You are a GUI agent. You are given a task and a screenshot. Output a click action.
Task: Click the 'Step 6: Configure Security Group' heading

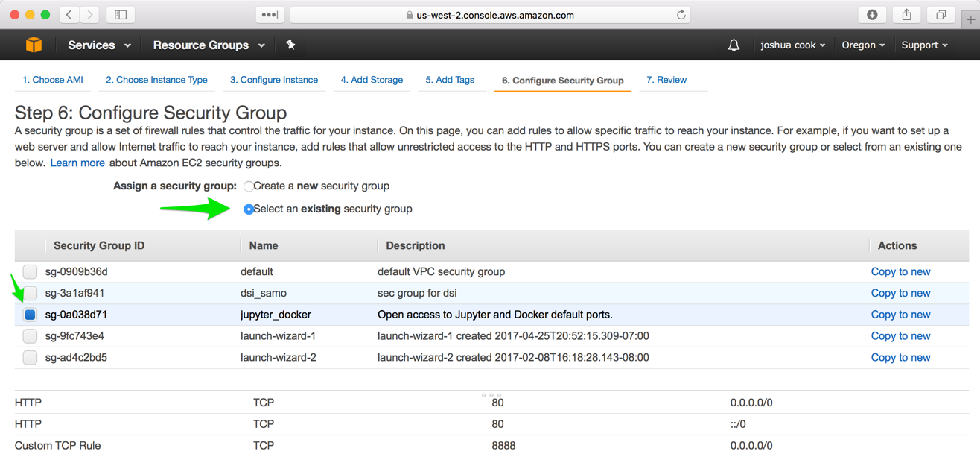150,113
